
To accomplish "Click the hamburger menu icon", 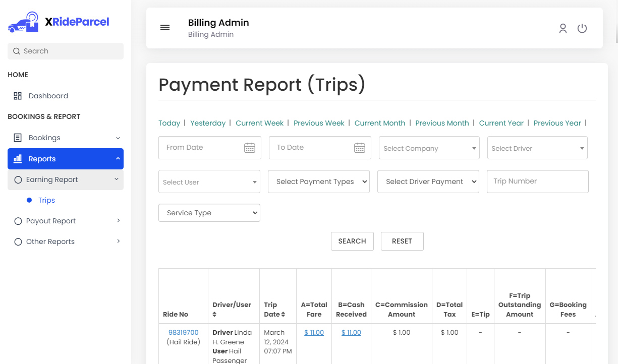I will pos(165,27).
